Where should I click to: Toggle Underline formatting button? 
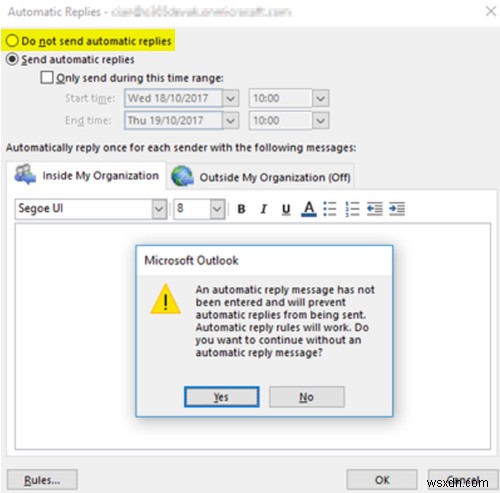pyautogui.click(x=286, y=209)
